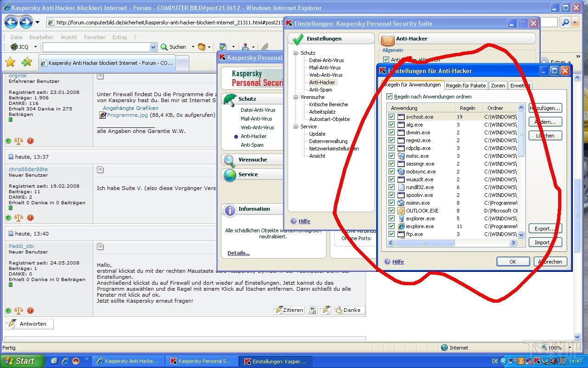
Task: Uncheck the rdpclip.exe rule checkbox
Action: point(391,148)
